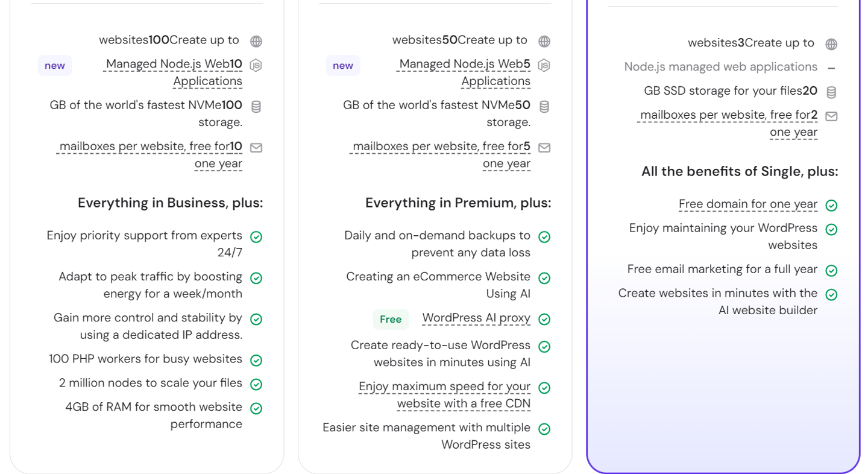
Task: Click checkmark beside Daily and on-demand backups
Action: pos(544,237)
